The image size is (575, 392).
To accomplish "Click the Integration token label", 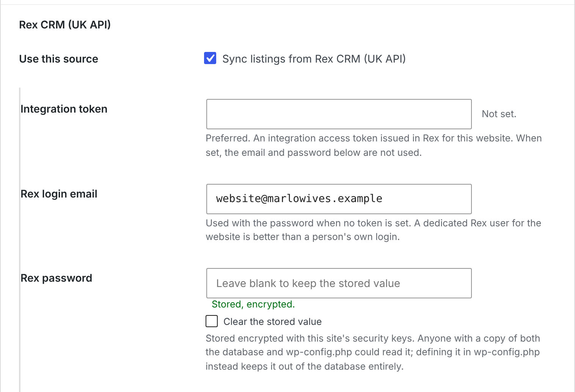I will coord(64,109).
